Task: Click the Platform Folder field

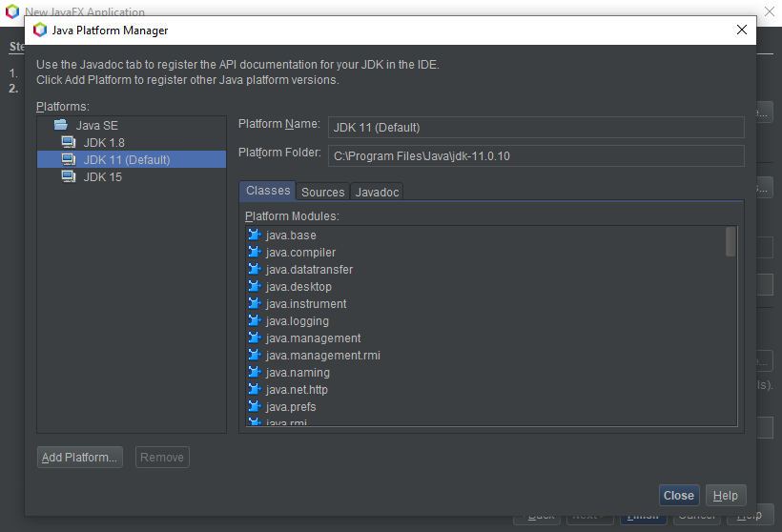Action: tap(536, 156)
